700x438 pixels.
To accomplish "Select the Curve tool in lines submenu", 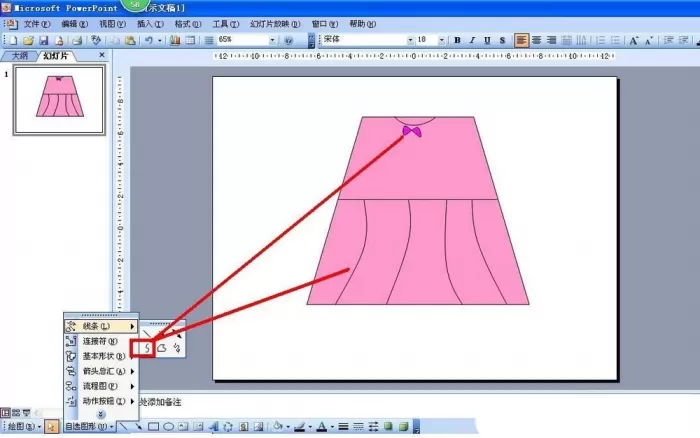I will pos(147,348).
